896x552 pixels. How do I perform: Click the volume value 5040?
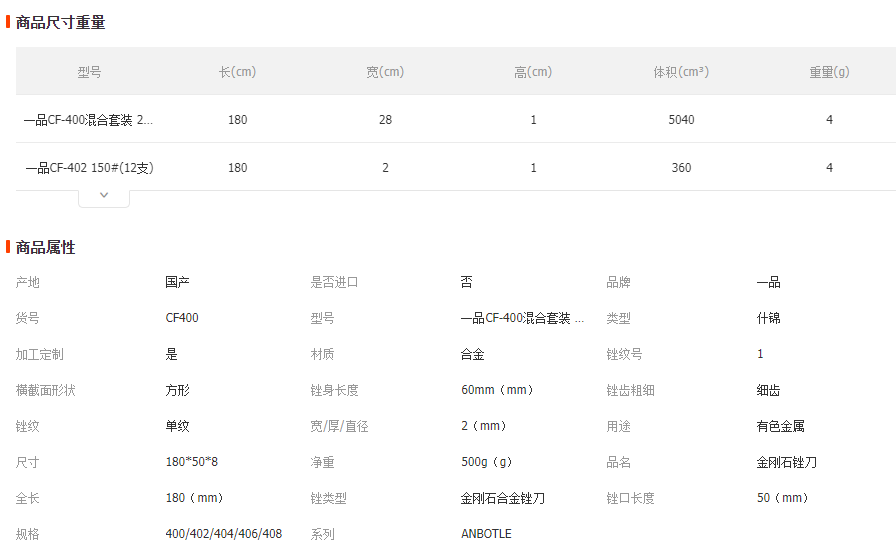point(681,120)
